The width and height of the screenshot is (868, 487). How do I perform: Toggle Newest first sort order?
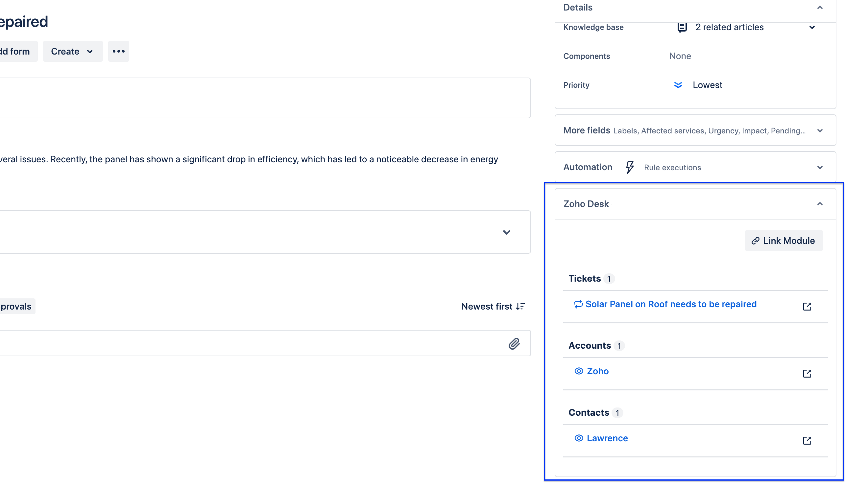pos(493,307)
